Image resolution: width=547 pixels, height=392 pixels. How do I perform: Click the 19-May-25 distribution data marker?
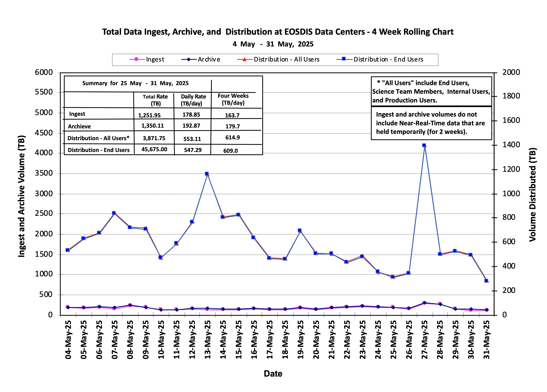pyautogui.click(x=300, y=230)
